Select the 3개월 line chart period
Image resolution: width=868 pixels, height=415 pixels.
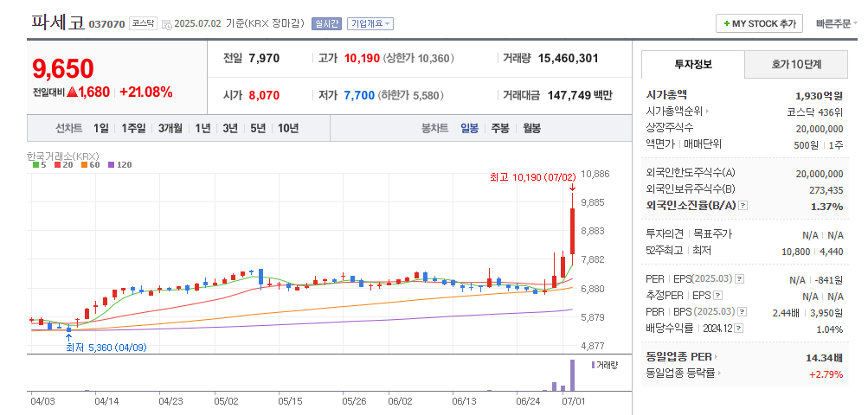click(x=170, y=128)
